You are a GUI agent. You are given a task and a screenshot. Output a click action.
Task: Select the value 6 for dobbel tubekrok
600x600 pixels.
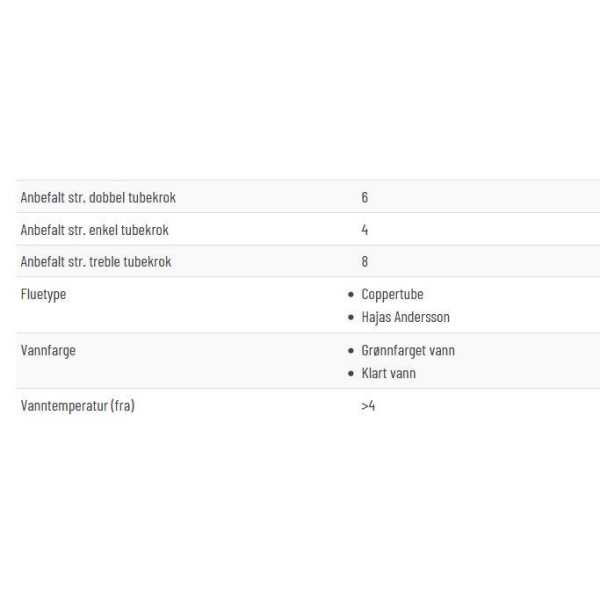pyautogui.click(x=365, y=197)
